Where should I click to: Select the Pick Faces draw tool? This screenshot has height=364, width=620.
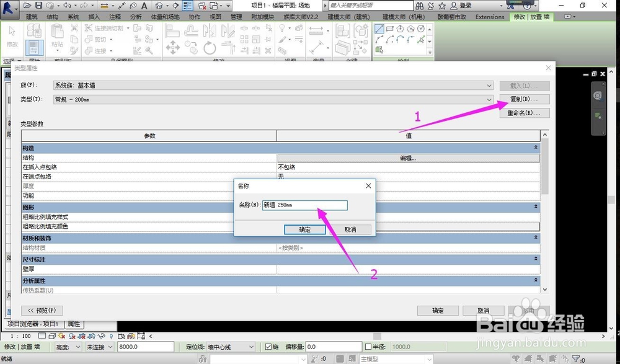[x=379, y=50]
